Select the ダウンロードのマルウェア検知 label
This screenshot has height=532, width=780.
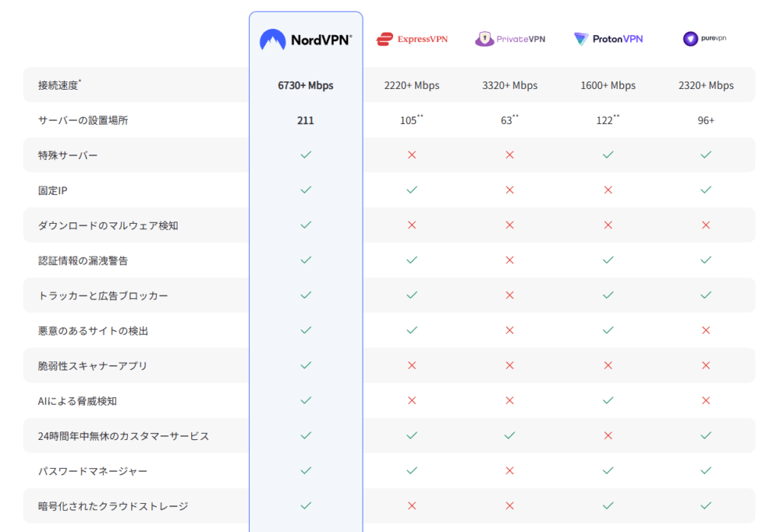coord(108,226)
